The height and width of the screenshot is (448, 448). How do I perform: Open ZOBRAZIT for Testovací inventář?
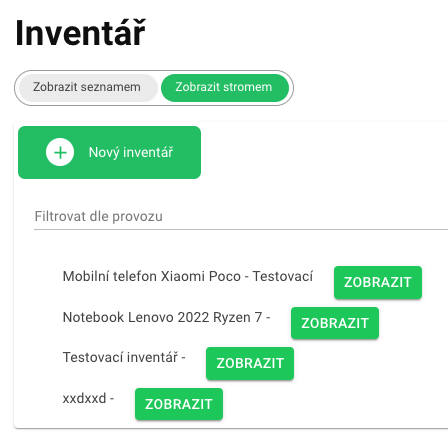(x=250, y=363)
